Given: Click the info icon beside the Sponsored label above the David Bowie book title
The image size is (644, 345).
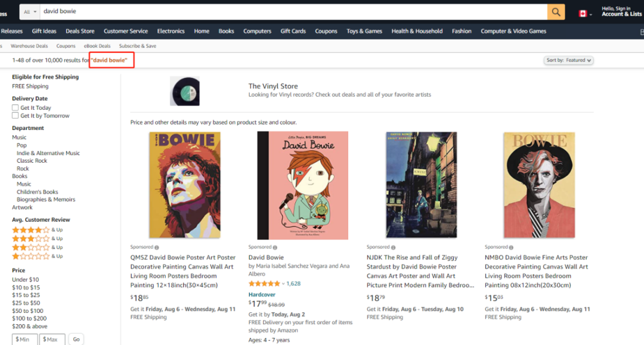Looking at the screenshot, I should (275, 247).
